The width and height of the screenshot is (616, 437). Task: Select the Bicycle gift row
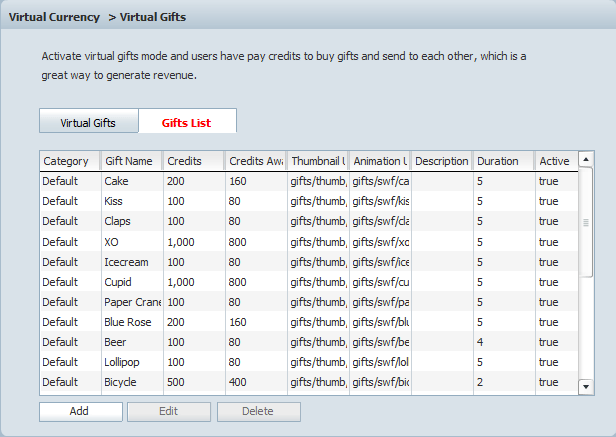click(x=130, y=382)
